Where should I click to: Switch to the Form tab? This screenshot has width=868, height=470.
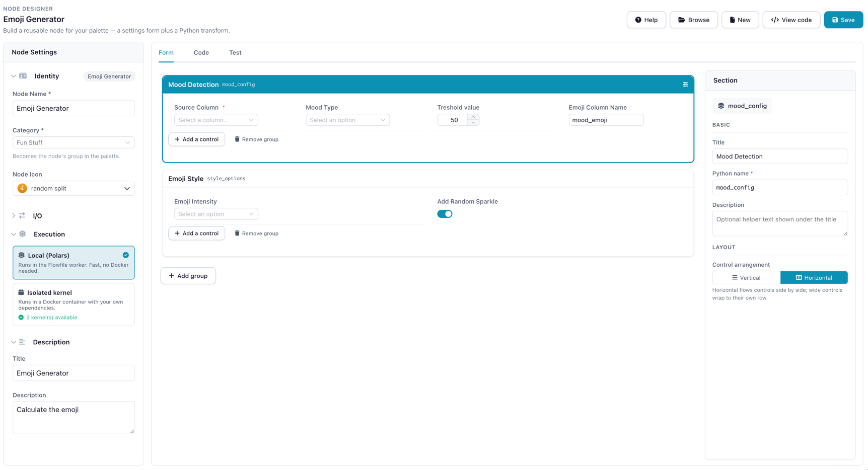coord(166,53)
